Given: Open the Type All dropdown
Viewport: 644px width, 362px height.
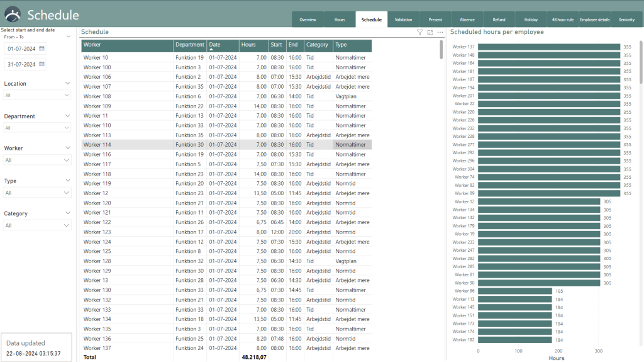Looking at the screenshot, I should click(37, 193).
